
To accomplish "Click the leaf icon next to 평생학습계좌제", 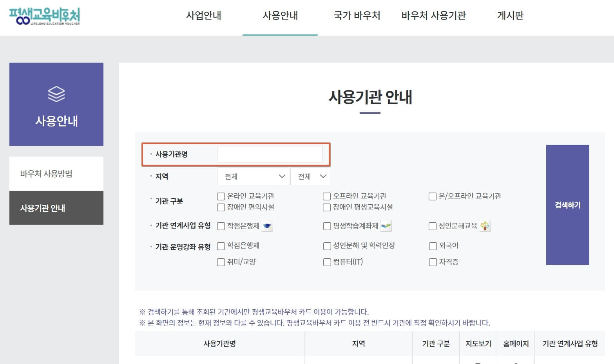I will pos(386,226).
